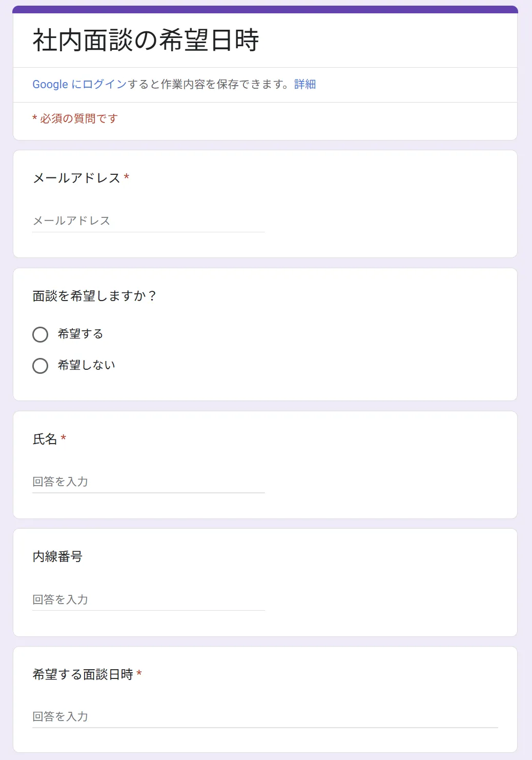The image size is (532, 760).
Task: Click the "メールアドレス" question heading
Action: pyautogui.click(x=76, y=178)
